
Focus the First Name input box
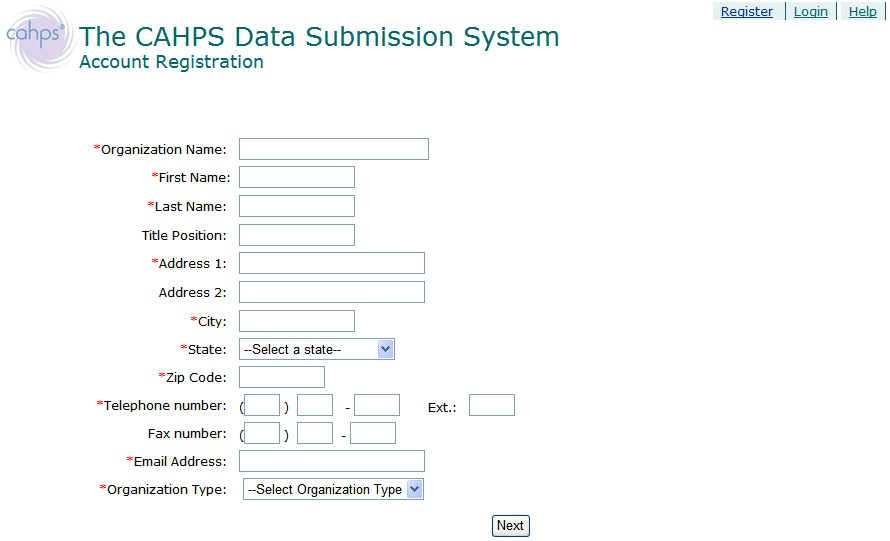296,177
